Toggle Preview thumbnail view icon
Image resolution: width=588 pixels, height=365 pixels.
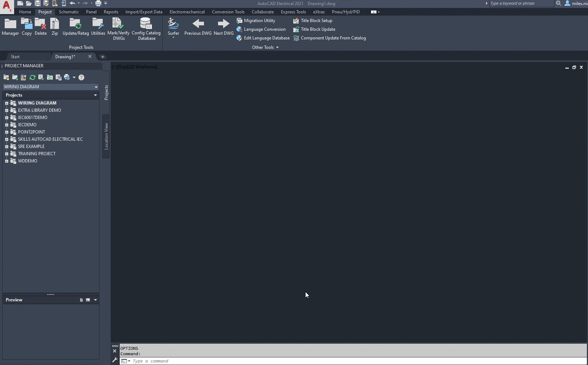(x=88, y=300)
